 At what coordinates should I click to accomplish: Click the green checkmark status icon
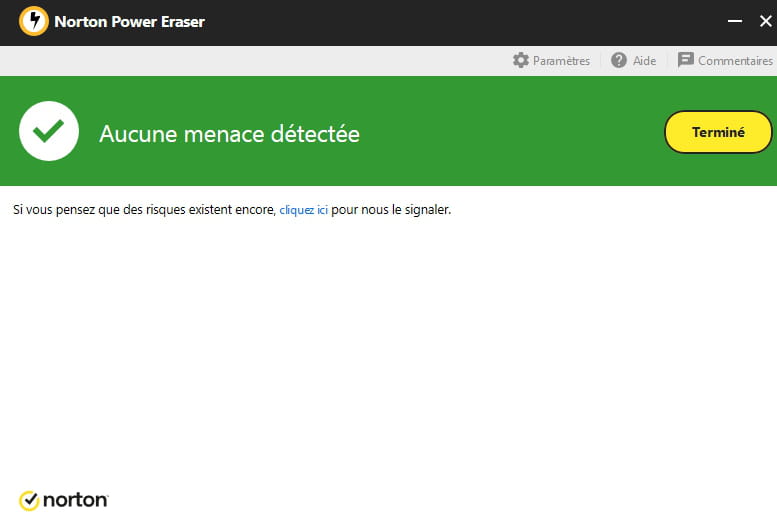[x=49, y=131]
